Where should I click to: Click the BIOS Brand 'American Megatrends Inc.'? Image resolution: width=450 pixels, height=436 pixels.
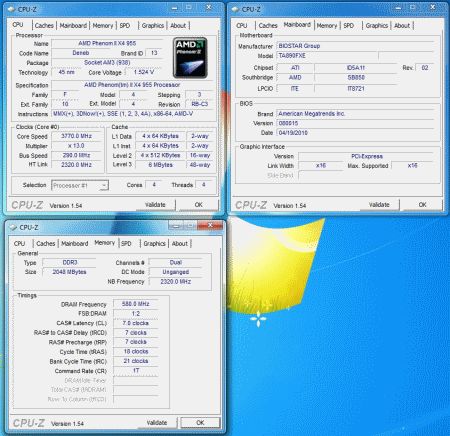[x=355, y=114]
